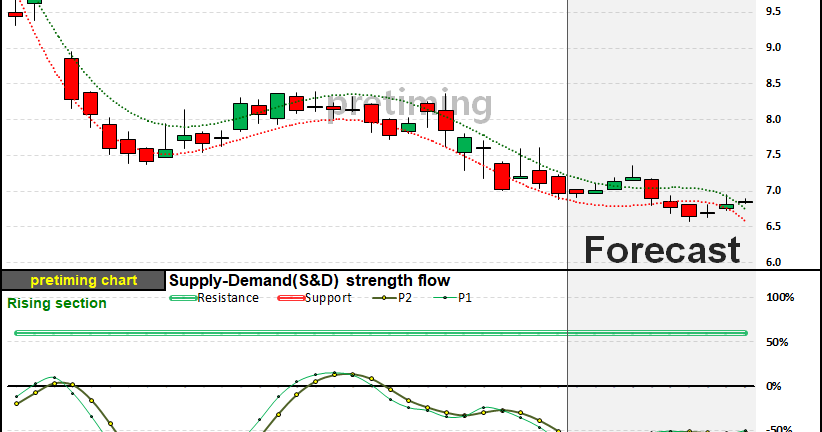Click the 6.5 price axis label

[773, 226]
